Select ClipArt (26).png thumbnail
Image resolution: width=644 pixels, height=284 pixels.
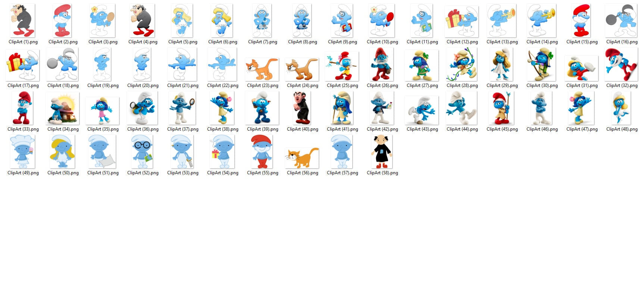click(x=382, y=65)
